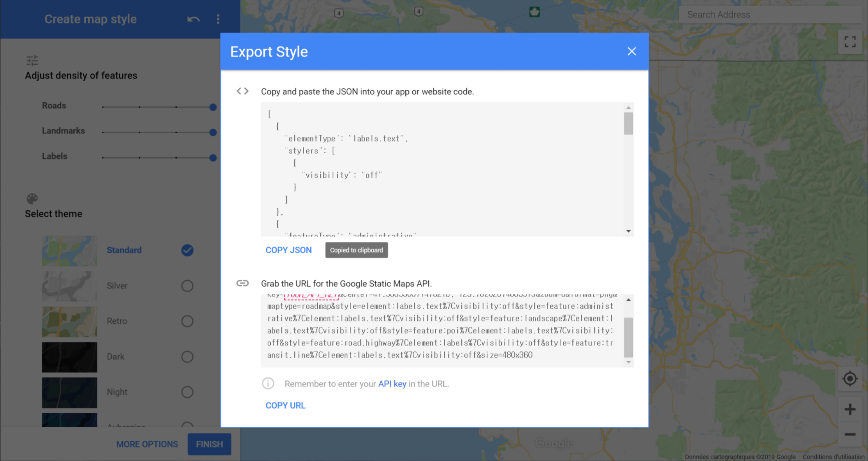Select the Standard theme radio button
Viewport: 868px width, 461px height.
point(187,250)
